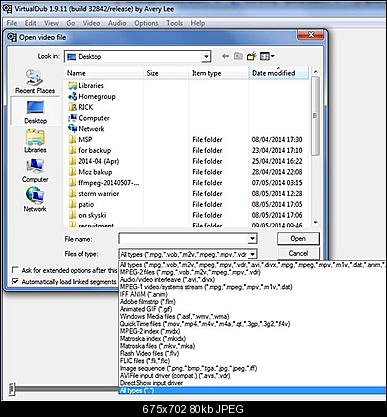Viewport: 387px width, 417px height.
Task: Select the Homegroup item in list
Action: point(92,96)
